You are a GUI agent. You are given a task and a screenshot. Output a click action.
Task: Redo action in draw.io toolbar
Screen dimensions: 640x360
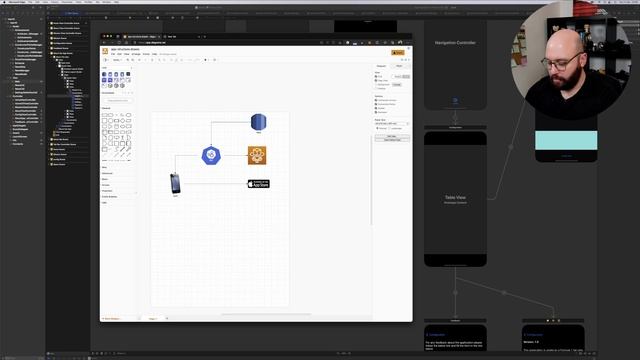(x=145, y=60)
